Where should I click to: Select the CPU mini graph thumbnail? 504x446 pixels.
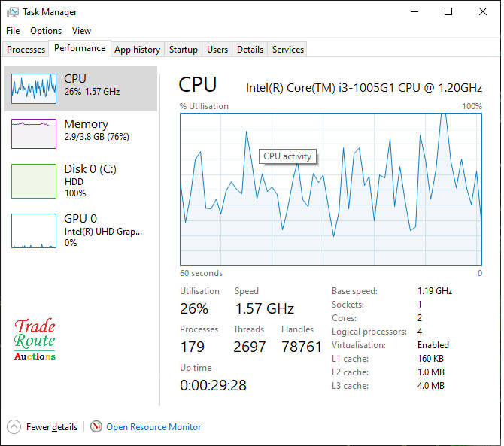point(34,89)
